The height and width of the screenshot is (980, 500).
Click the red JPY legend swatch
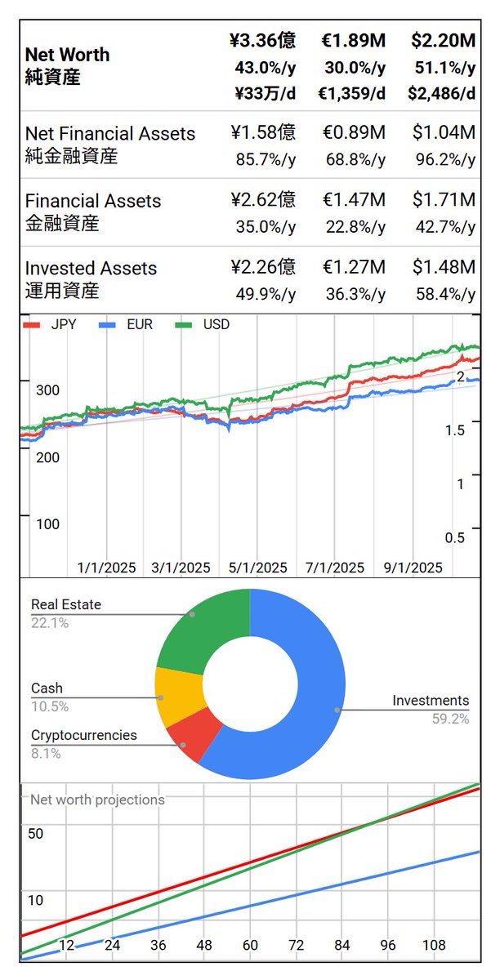click(32, 325)
